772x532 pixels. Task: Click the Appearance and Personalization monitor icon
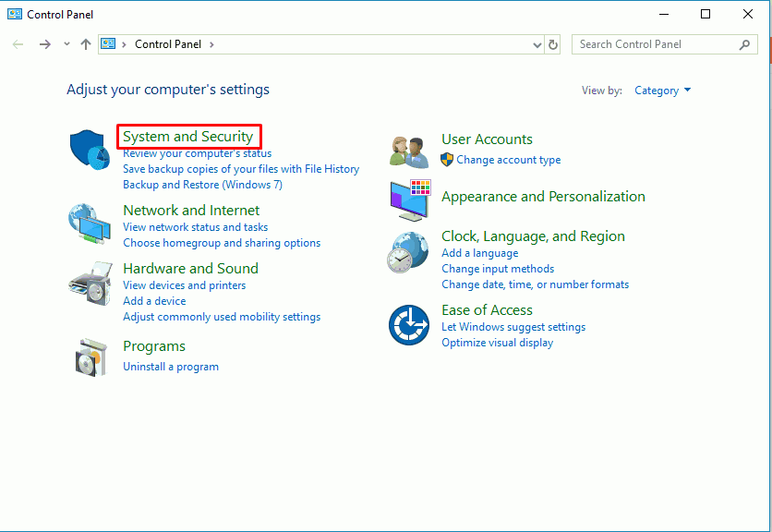411,200
